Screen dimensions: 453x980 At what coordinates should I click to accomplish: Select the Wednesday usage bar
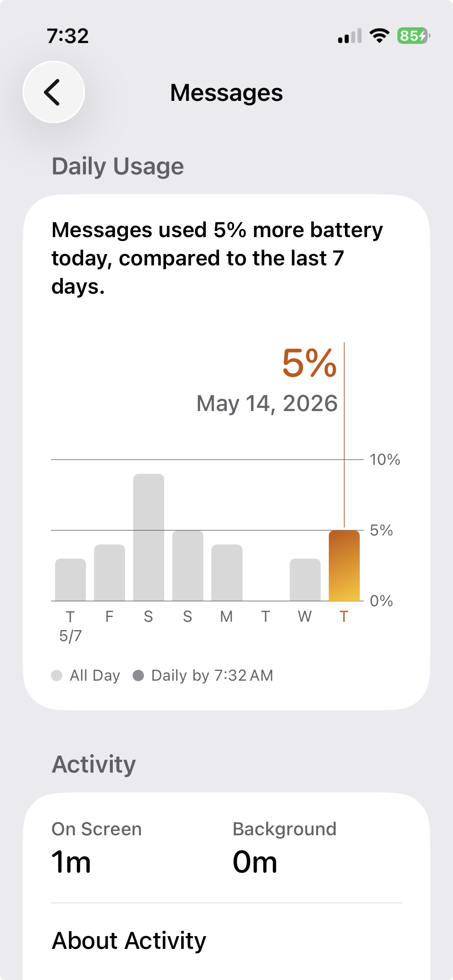click(305, 580)
